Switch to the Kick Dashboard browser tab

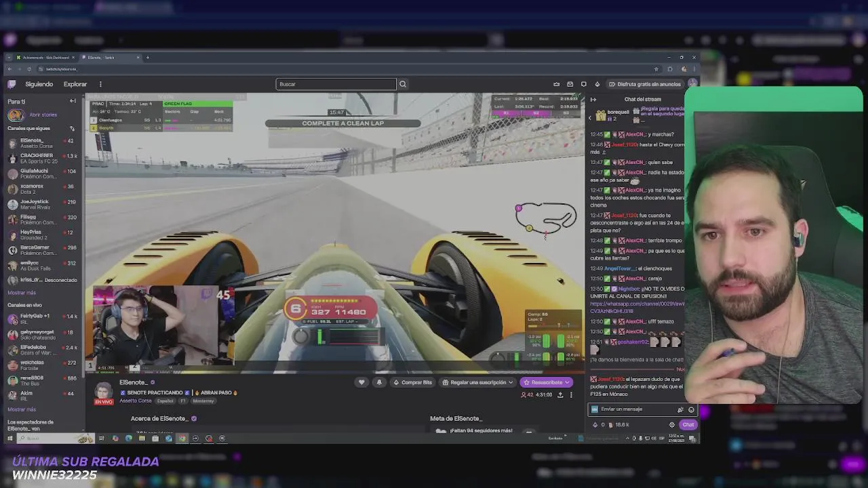45,58
